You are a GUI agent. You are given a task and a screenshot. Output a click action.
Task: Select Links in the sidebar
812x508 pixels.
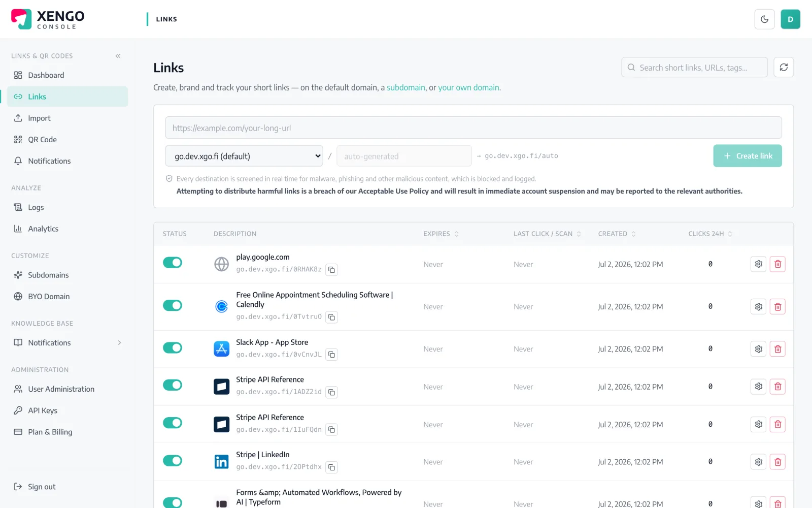(67, 97)
